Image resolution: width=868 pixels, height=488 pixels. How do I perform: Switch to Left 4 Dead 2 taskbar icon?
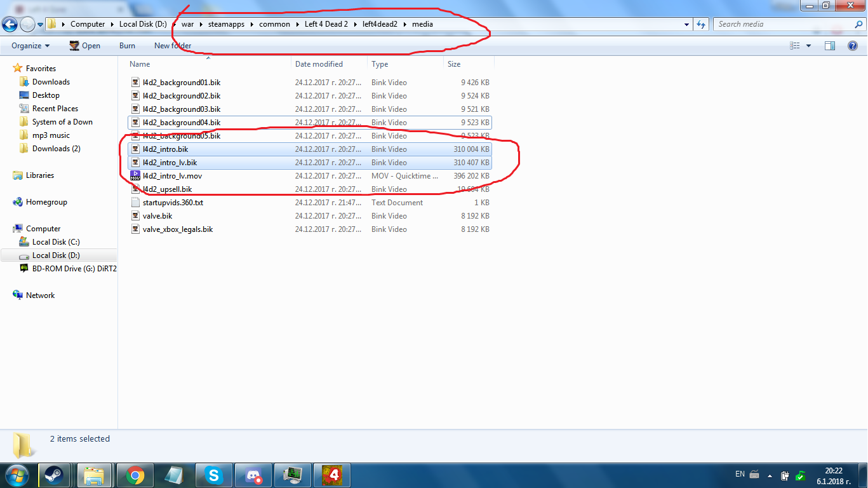[x=331, y=475]
